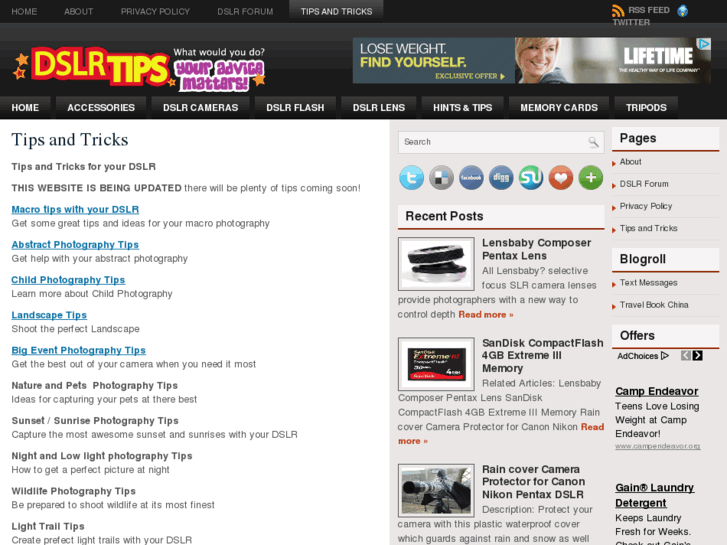This screenshot has width=727, height=545.
Task: Open Child Photography Tips link
Action: [68, 280]
